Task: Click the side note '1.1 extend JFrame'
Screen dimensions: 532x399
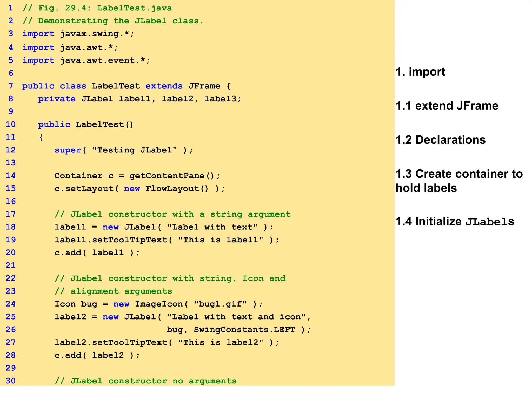Action: tap(447, 106)
